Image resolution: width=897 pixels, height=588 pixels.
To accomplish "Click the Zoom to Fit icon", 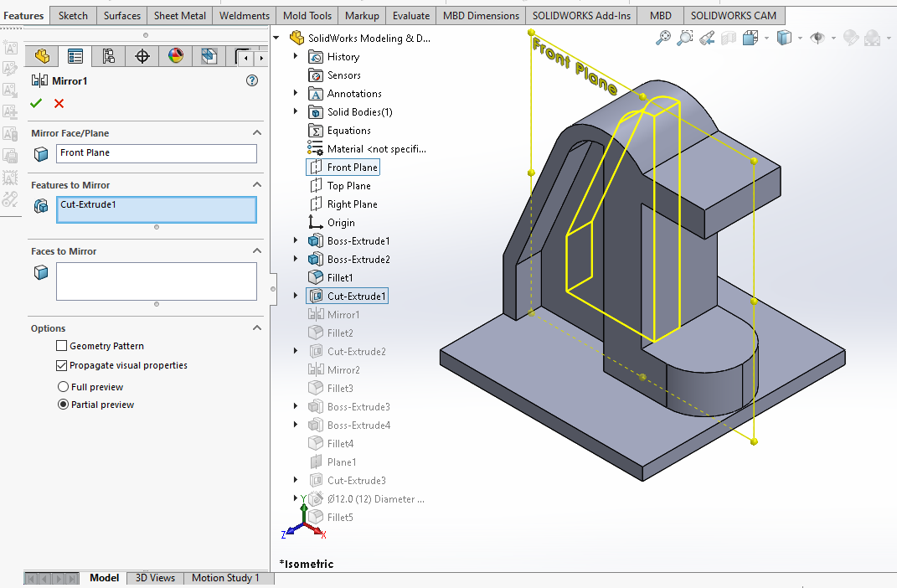I will pos(663,38).
